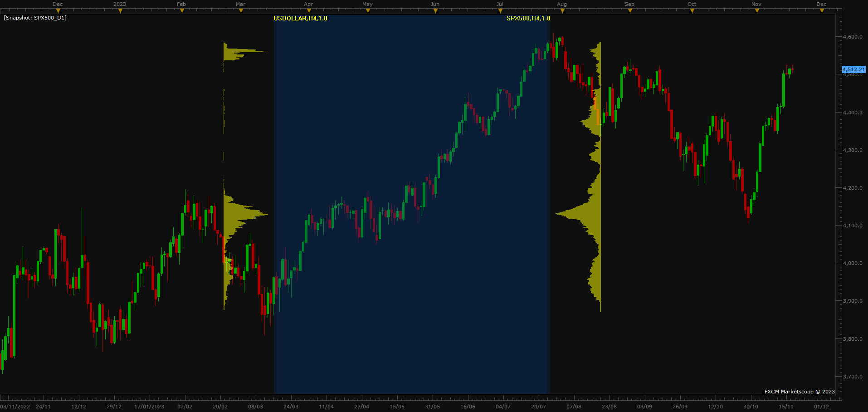The width and height of the screenshot is (868, 412).
Task: Click the May month marker triangle
Action: tap(368, 11)
